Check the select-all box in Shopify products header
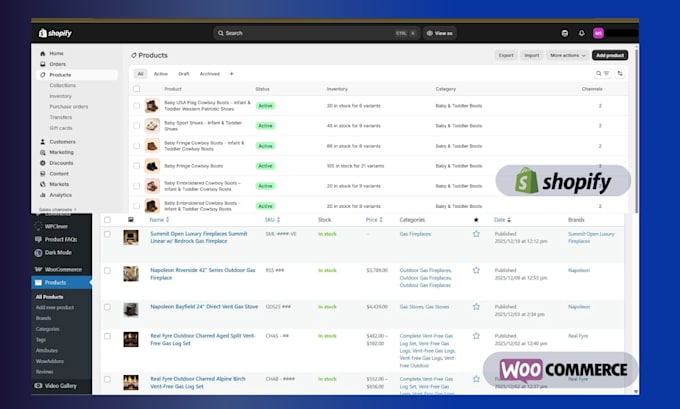680x409 pixels. (137, 89)
